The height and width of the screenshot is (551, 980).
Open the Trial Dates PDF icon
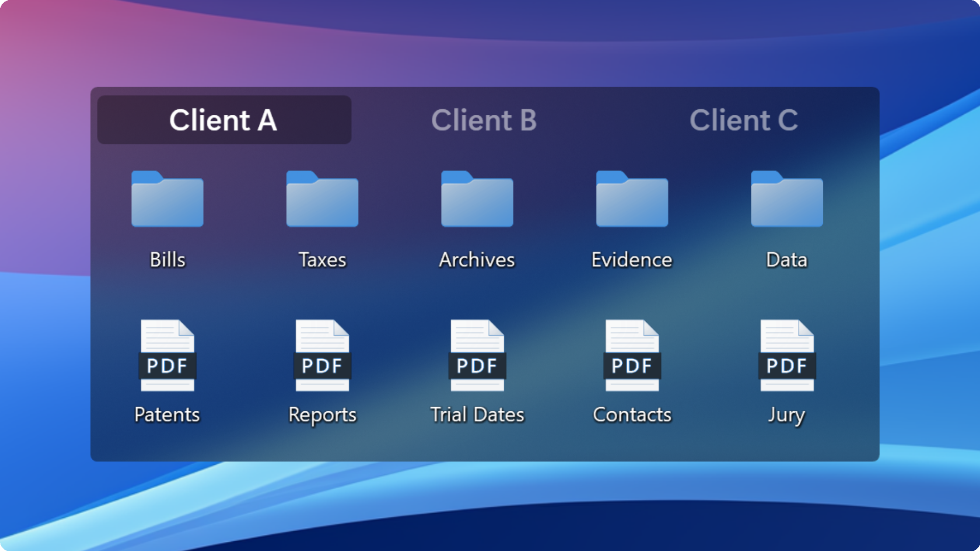coord(477,356)
